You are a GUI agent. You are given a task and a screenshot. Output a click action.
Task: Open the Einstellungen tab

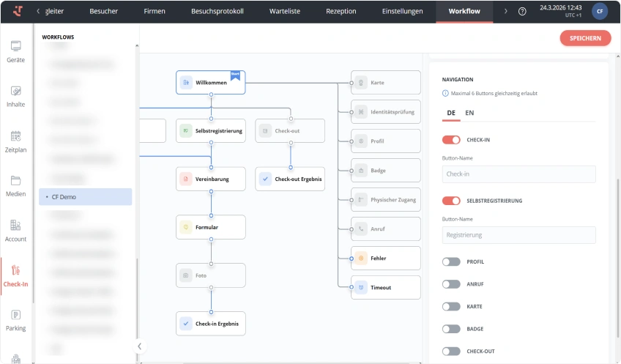tap(402, 12)
